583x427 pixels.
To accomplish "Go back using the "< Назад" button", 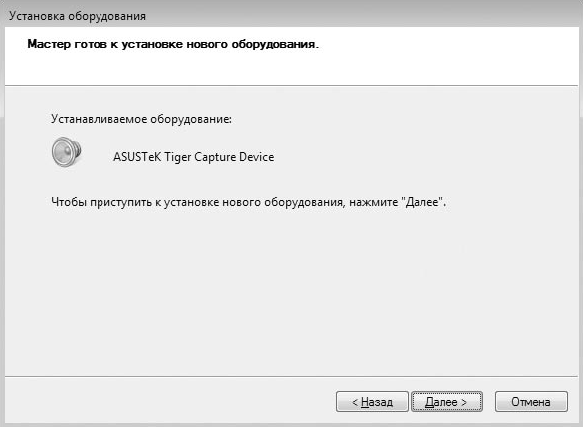I will point(372,402).
